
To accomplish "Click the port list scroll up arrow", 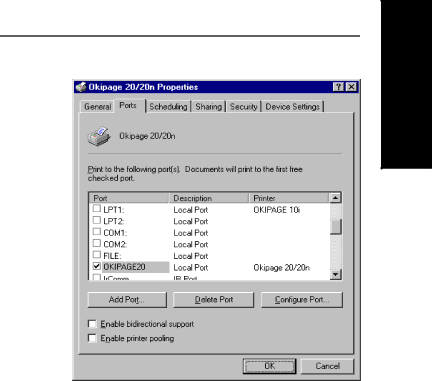I will [x=336, y=198].
